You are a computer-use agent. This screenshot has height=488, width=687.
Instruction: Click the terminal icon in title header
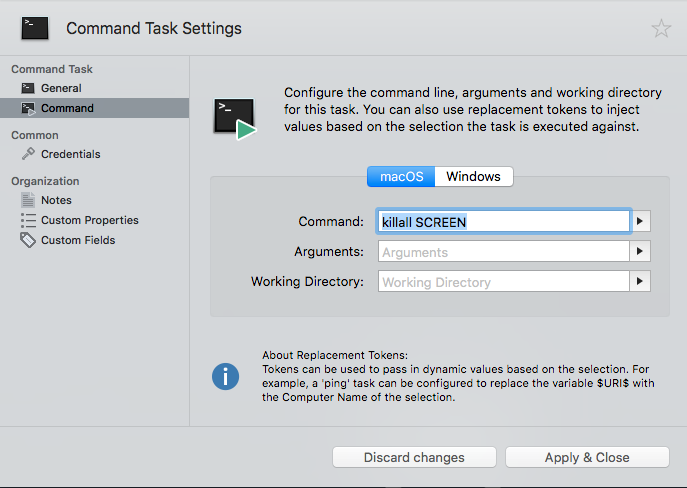35,28
